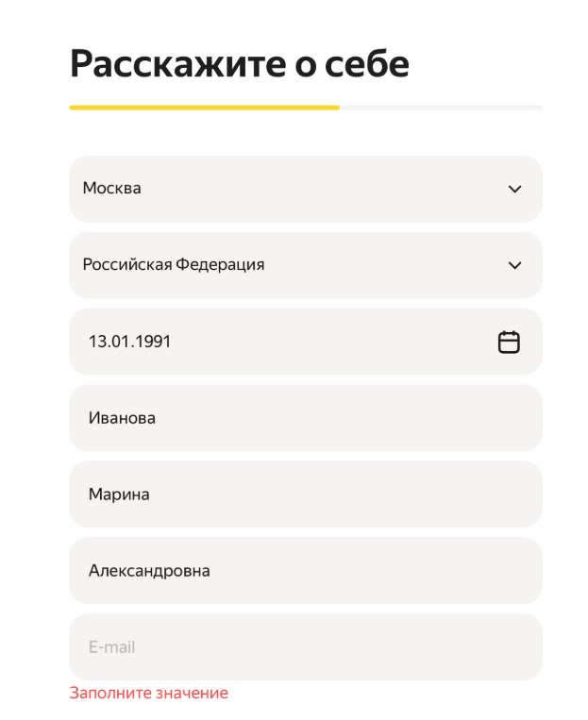
Task: Place cursor on the E-mail placeholder text
Action: point(112,647)
